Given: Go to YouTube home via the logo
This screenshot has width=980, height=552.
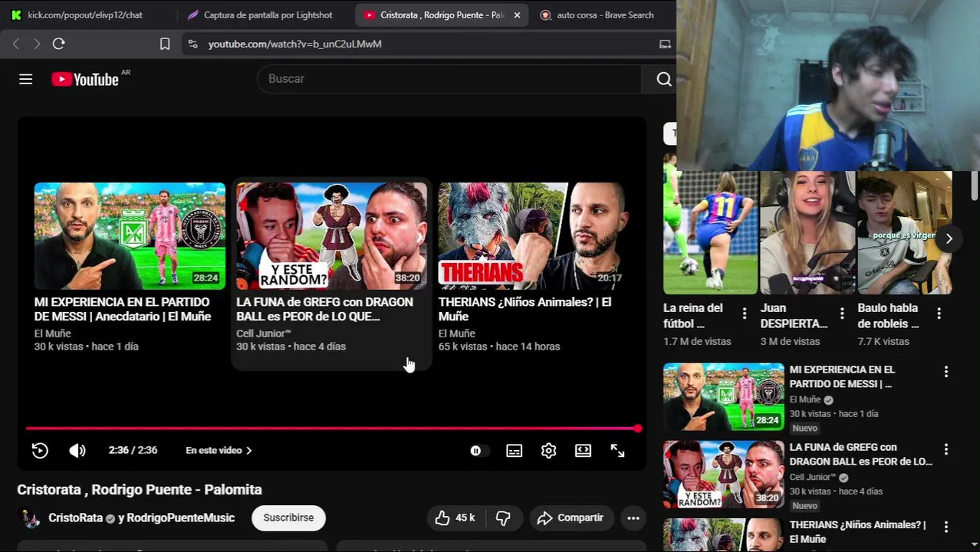Looking at the screenshot, I should [86, 79].
